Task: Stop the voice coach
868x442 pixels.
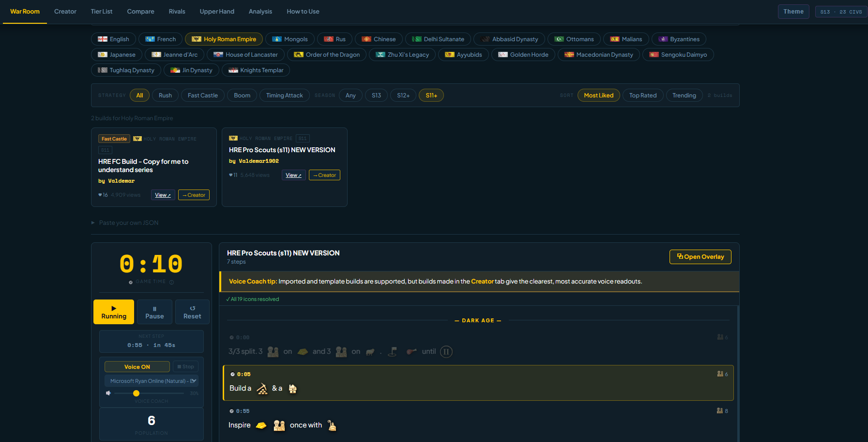Action: [x=185, y=367]
